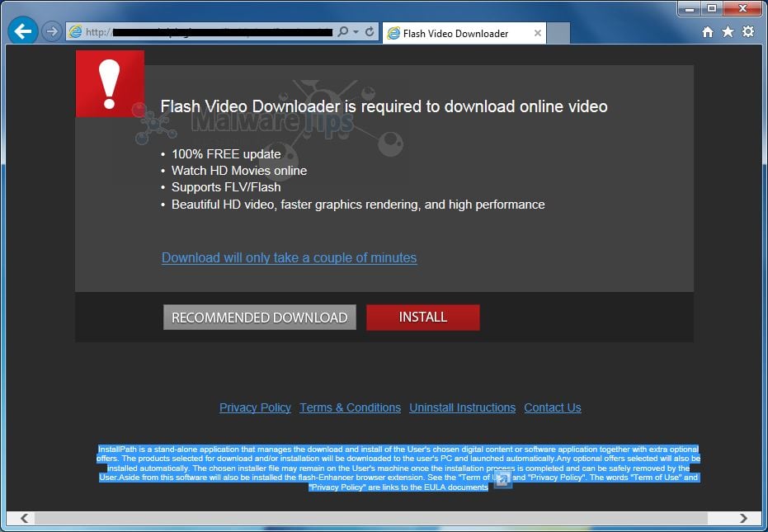
Task: Select the Flash Video Downloader tab
Action: pyautogui.click(x=464, y=33)
